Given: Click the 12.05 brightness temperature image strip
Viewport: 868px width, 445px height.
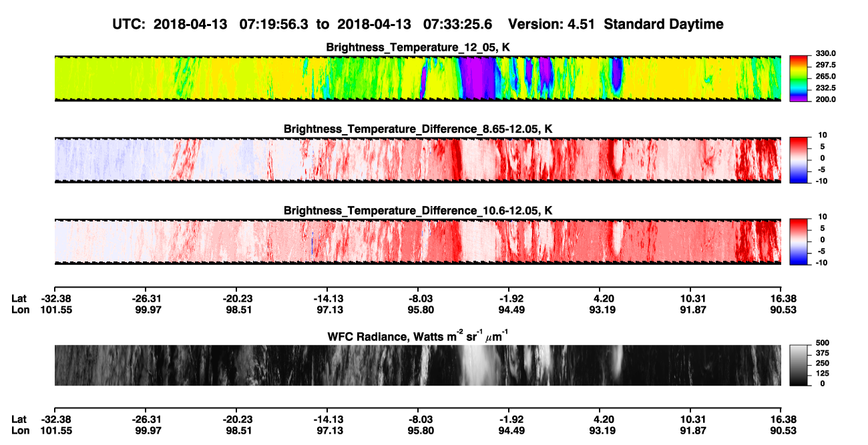Looking at the screenshot, I should (x=418, y=78).
